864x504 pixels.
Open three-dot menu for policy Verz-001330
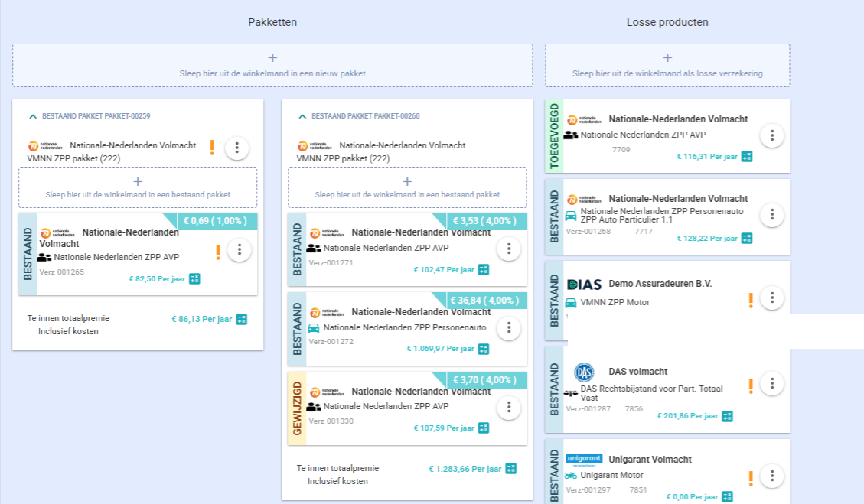point(509,408)
